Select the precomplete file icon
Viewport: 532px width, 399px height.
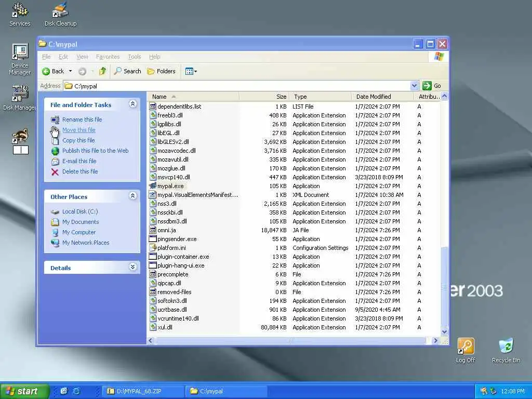click(x=153, y=274)
